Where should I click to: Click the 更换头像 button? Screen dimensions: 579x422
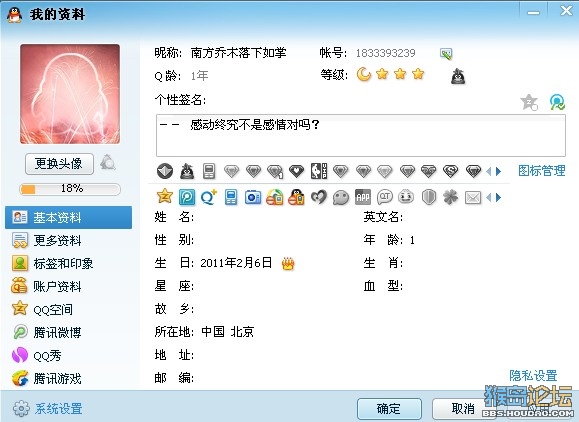(59, 164)
